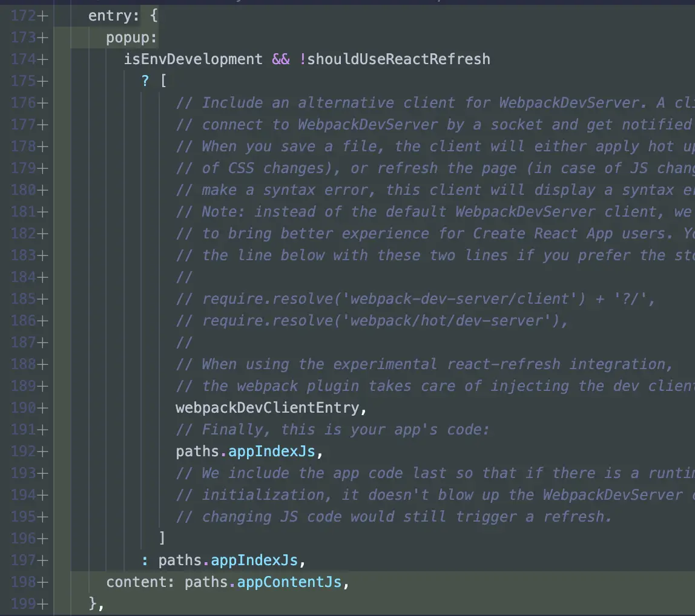Click "require.resolve('webpack-dev-server/client')" comment
Image resolution: width=695 pixels, height=616 pixels.
(x=394, y=299)
